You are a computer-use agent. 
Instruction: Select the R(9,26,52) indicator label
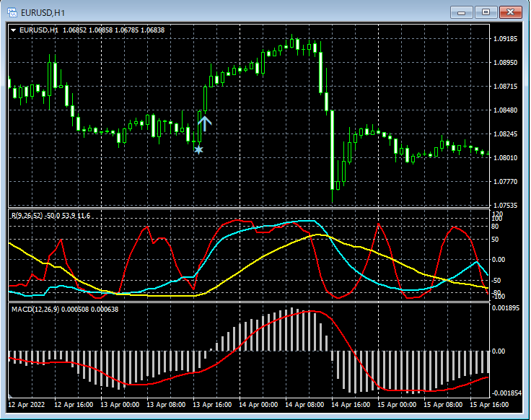tap(51, 216)
